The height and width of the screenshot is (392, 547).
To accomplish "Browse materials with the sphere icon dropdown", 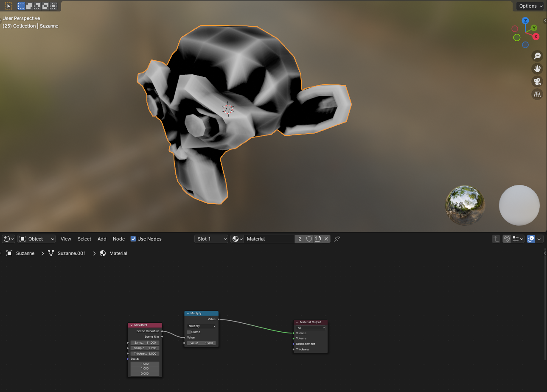I will click(x=237, y=239).
